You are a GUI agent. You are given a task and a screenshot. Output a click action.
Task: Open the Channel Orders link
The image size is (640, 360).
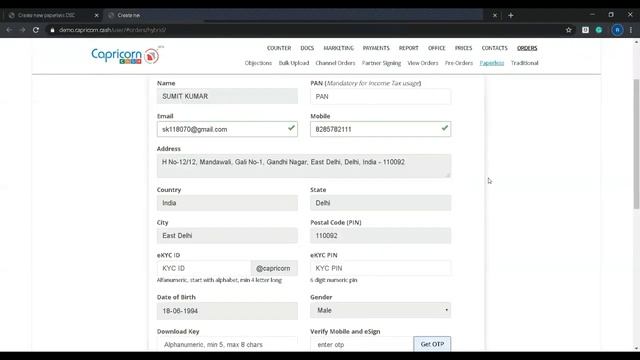335,63
